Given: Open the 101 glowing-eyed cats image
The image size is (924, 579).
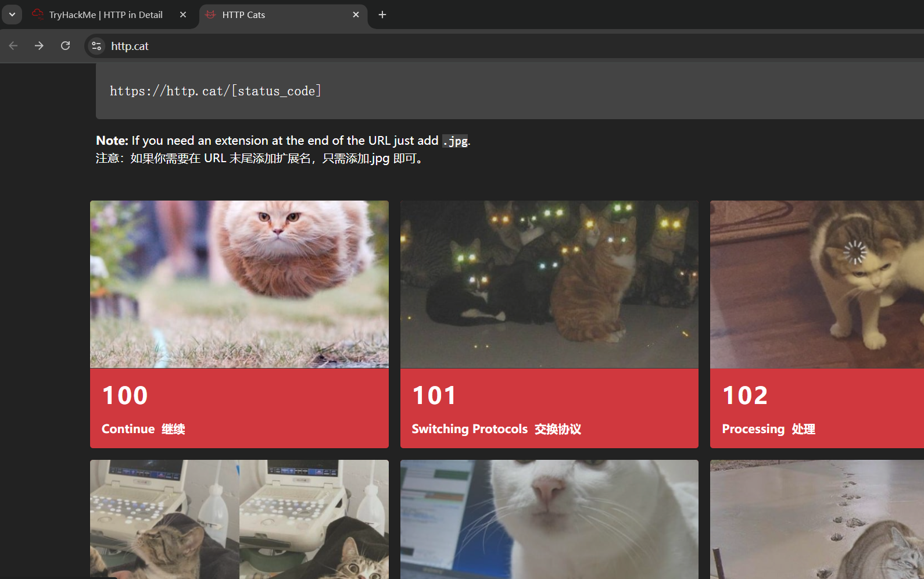Looking at the screenshot, I should click(549, 284).
